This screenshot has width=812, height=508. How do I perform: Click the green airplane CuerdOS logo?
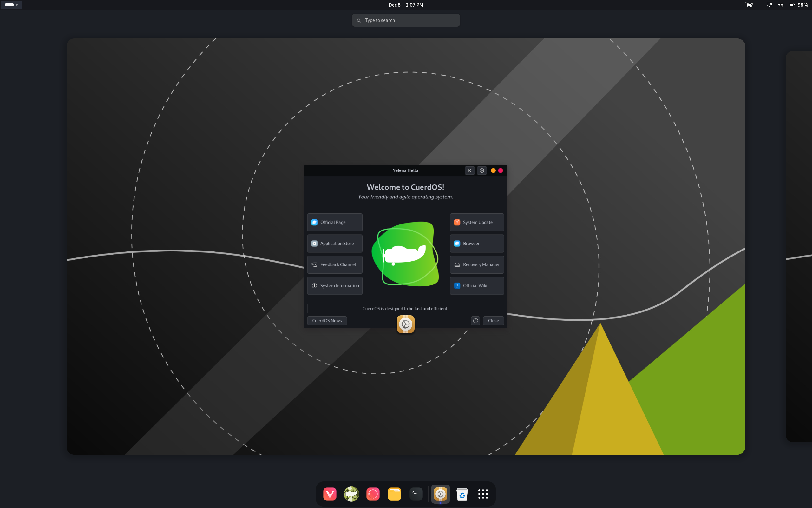pos(406,254)
